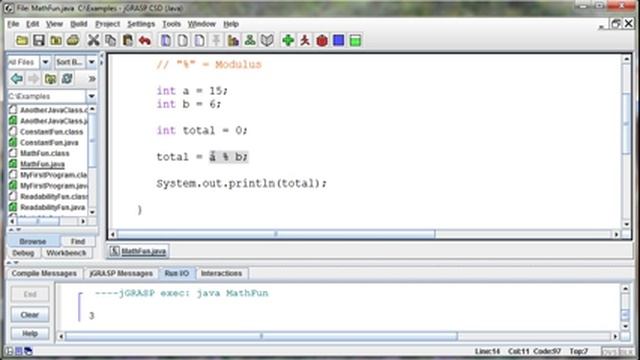Paste using the clipboard icon
The image size is (640, 360).
pos(127,40)
